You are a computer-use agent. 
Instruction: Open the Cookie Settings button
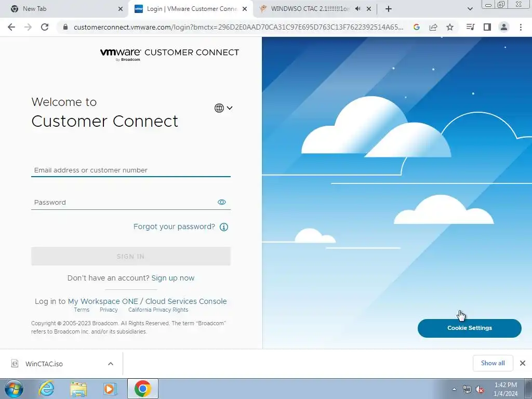click(x=470, y=328)
